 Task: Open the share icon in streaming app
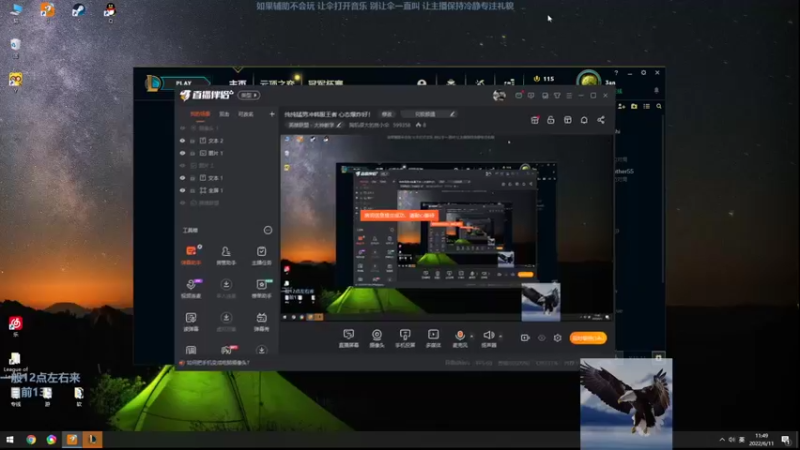601,120
